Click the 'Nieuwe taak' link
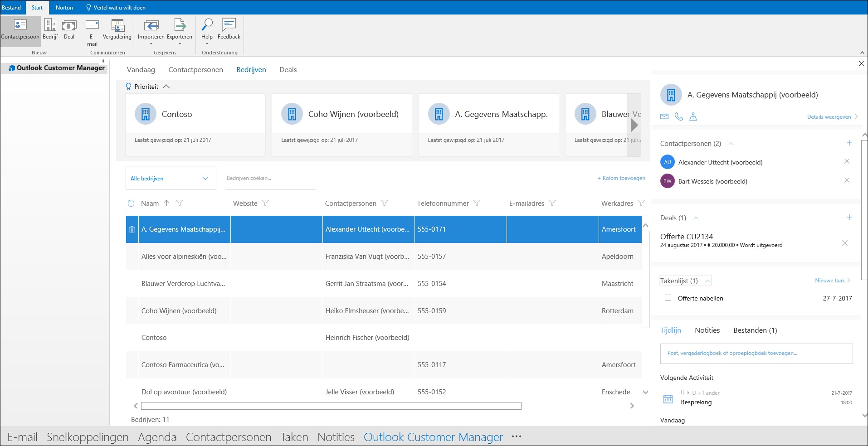Viewport: 868px width, 446px height. [x=832, y=281]
